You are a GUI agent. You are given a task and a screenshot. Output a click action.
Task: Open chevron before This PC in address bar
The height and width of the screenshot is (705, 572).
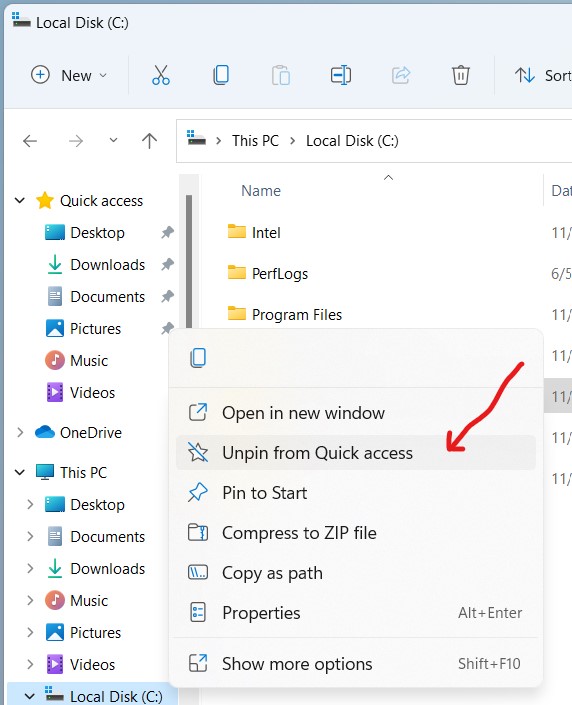click(219, 141)
